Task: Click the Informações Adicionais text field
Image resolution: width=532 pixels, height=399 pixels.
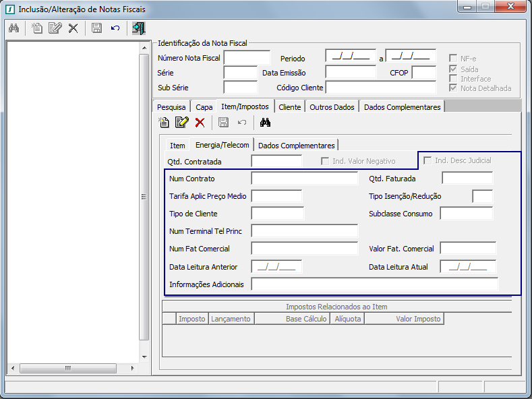Action: click(x=374, y=284)
